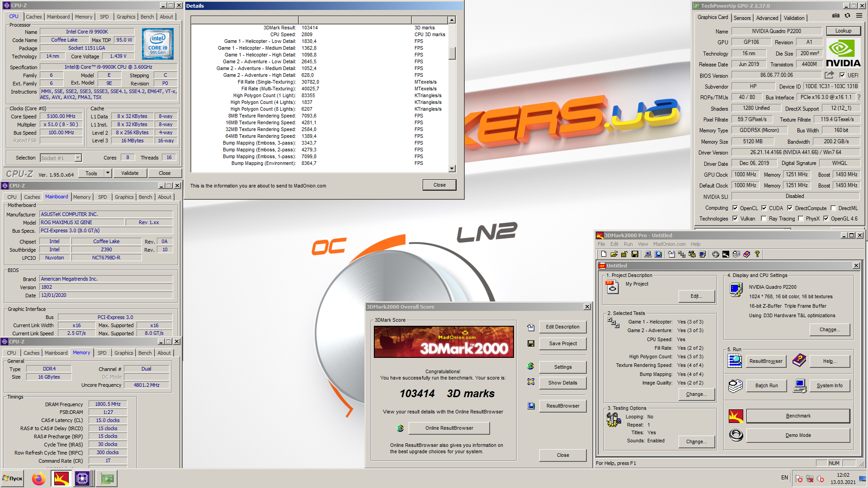
Task: Switch to Caches tab in top CPU-Z window
Action: pos(33,17)
